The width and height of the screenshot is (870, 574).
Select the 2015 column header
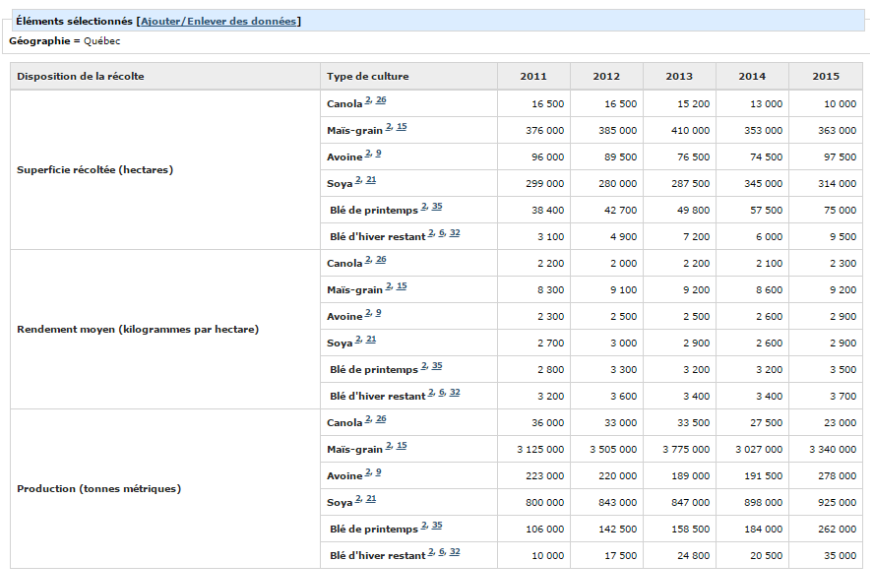pos(825,77)
